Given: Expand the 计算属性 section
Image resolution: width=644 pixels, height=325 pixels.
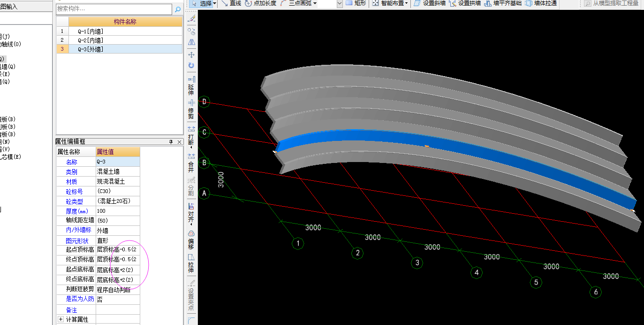Looking at the screenshot, I should [60, 319].
